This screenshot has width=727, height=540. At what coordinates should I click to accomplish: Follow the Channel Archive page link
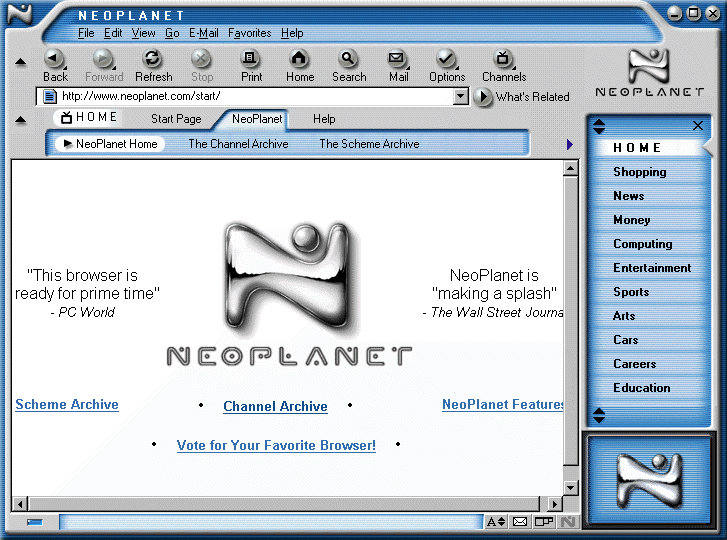pos(275,406)
